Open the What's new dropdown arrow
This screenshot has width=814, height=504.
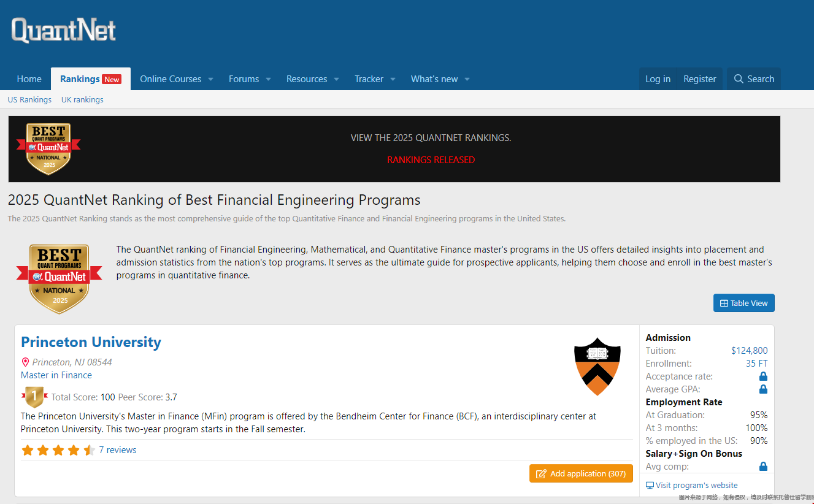pos(467,79)
